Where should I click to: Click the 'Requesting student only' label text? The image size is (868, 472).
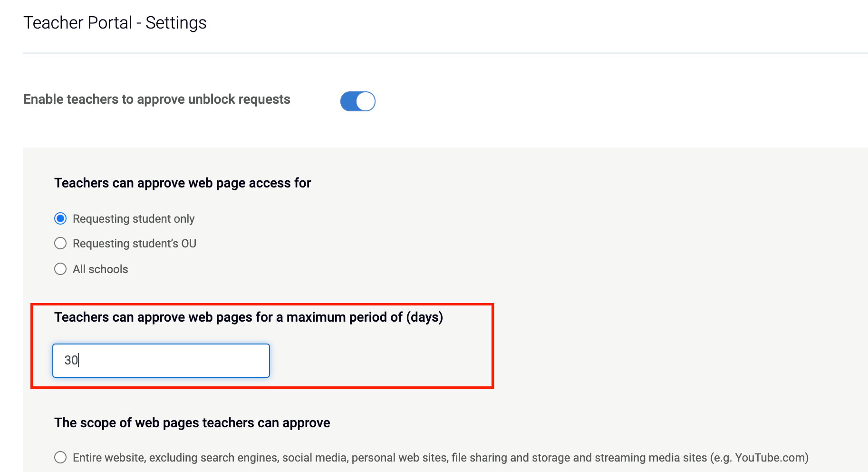pyautogui.click(x=134, y=219)
